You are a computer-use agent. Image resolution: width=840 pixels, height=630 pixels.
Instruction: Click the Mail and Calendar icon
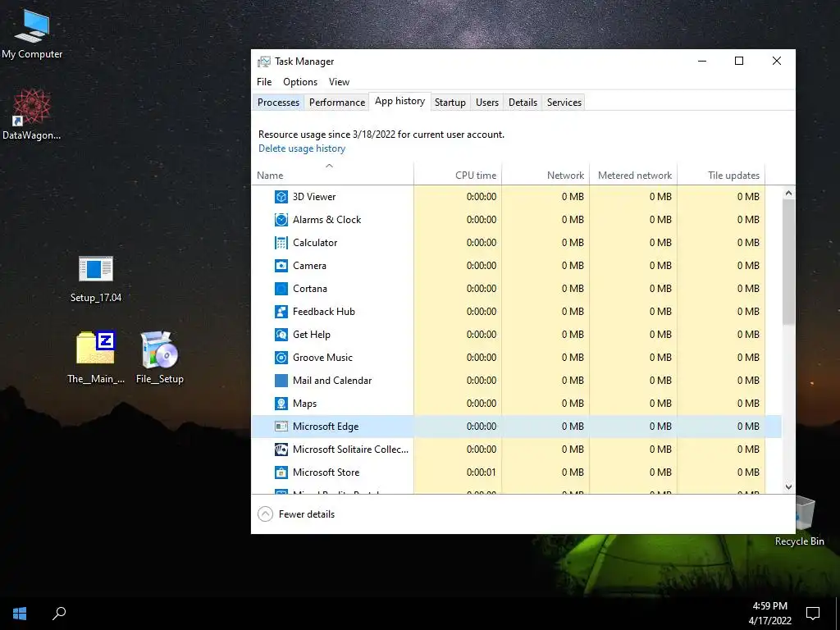coord(281,381)
